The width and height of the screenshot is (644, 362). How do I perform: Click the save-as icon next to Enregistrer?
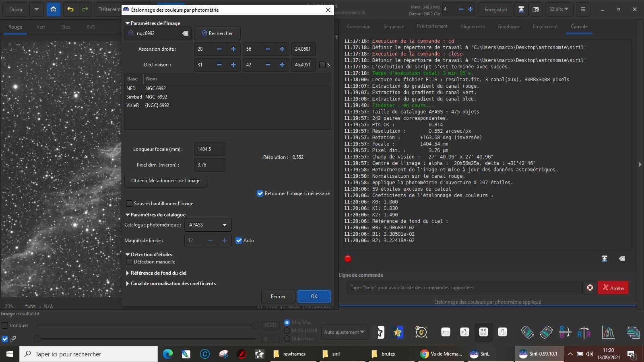tap(521, 9)
